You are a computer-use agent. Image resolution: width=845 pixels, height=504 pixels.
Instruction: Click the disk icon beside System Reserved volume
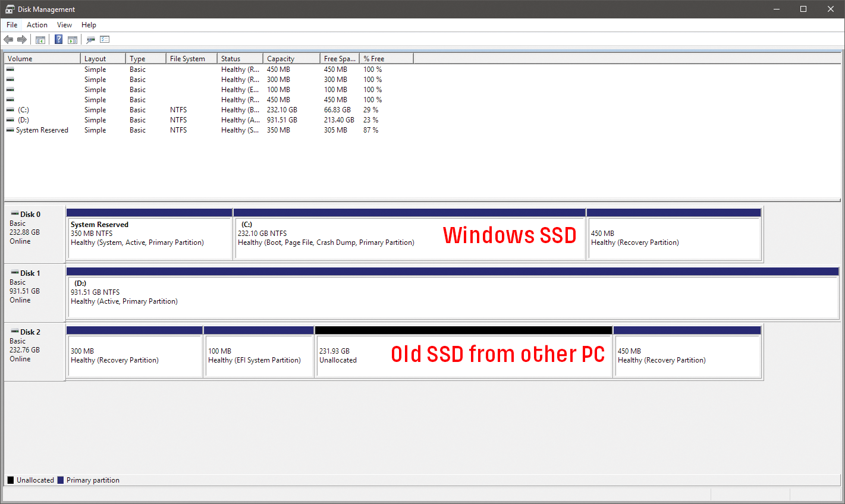[x=10, y=130]
